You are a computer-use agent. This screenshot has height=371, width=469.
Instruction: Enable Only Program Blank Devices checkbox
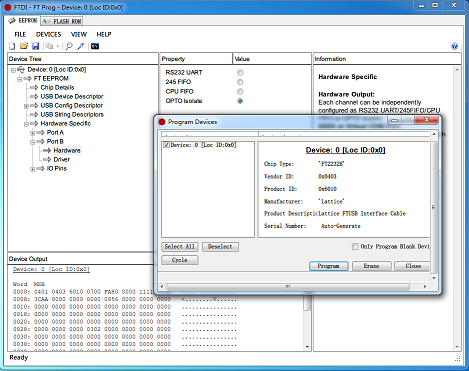coord(355,247)
